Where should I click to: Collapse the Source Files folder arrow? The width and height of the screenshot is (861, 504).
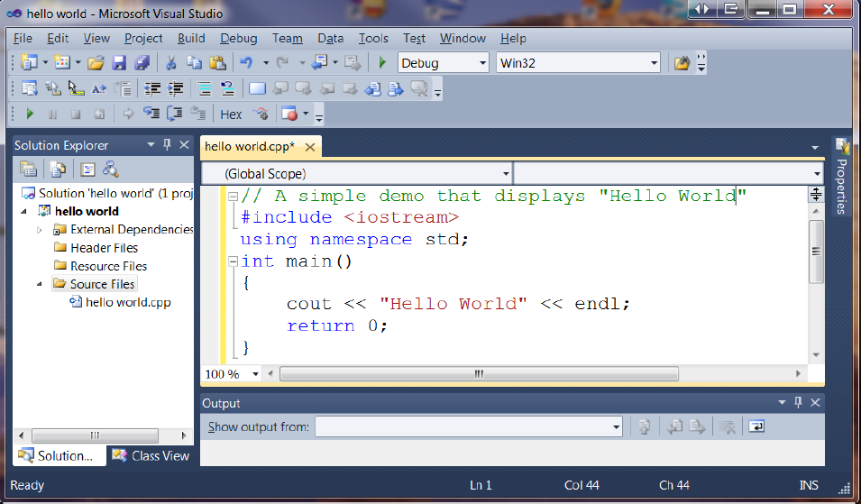click(40, 284)
